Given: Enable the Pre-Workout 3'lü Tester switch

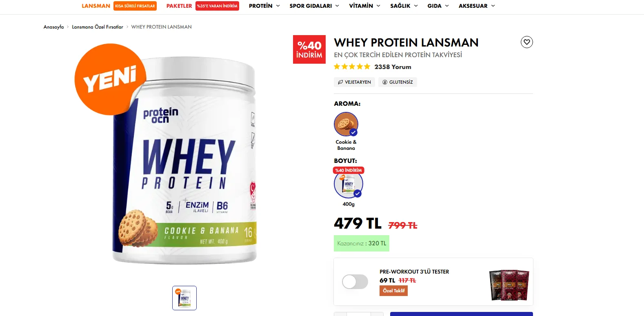Looking at the screenshot, I should click(x=355, y=282).
